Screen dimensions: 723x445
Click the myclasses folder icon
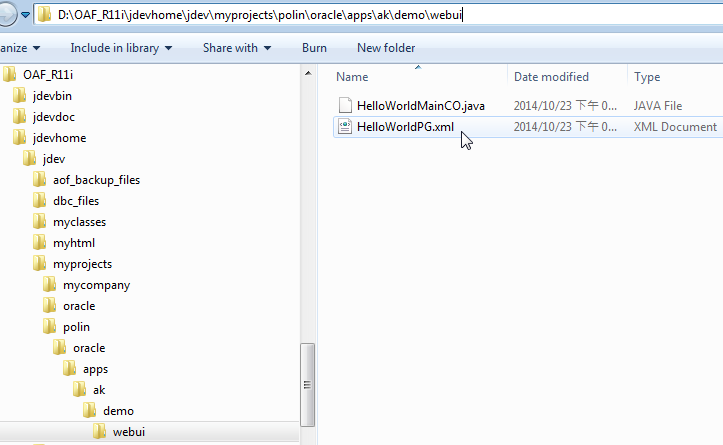click(40, 222)
